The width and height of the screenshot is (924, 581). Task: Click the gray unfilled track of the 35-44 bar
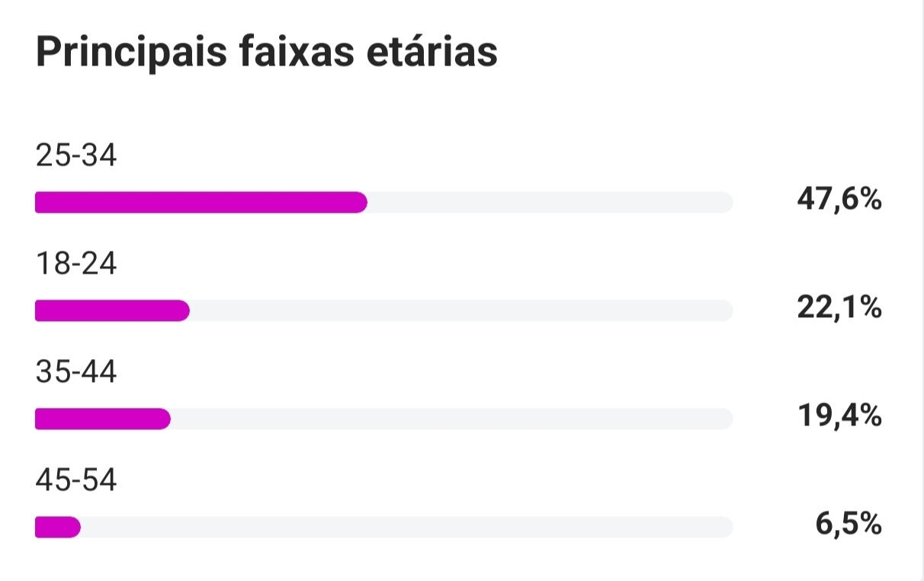click(451, 419)
